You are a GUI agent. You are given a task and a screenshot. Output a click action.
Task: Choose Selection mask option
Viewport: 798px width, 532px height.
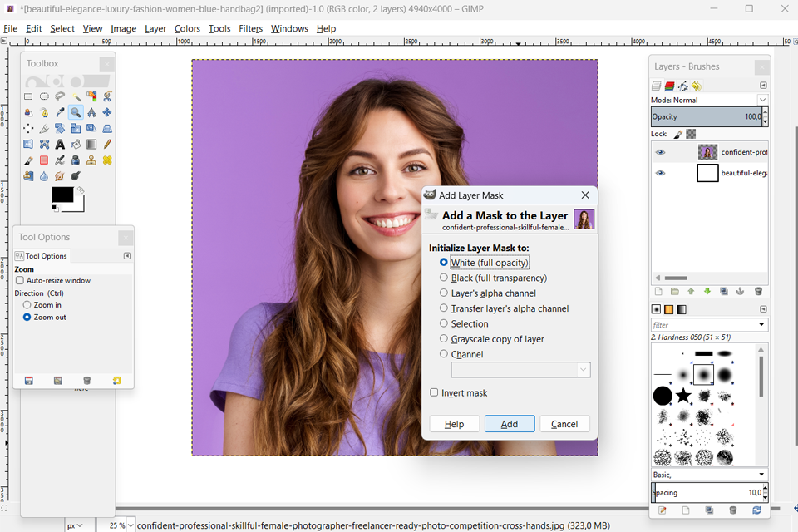coord(444,323)
